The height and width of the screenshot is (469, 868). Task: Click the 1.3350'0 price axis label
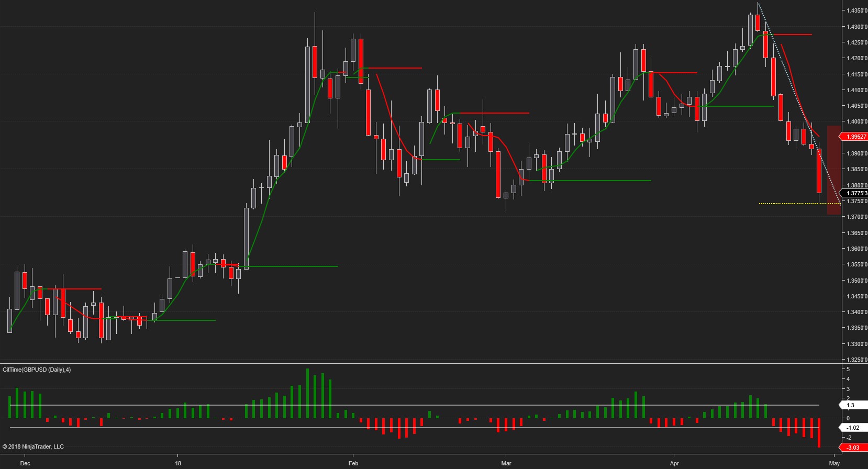856,328
